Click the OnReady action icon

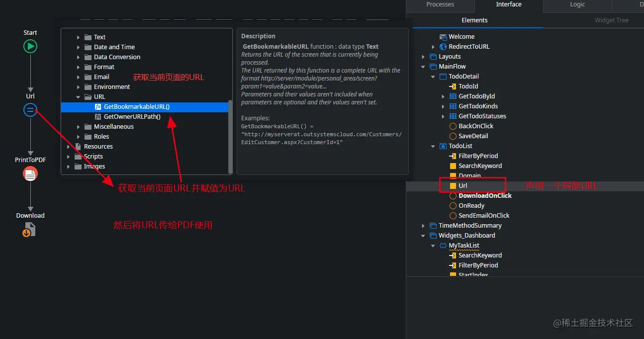click(453, 206)
